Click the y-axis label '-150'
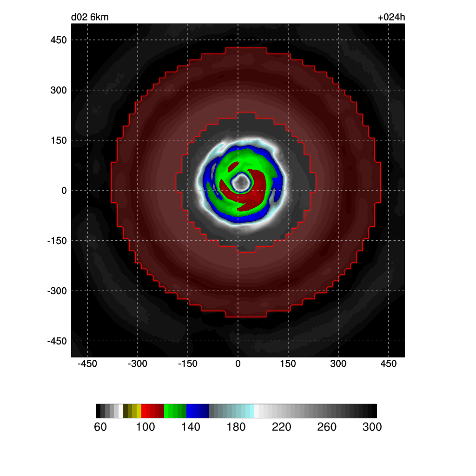 [x=57, y=241]
